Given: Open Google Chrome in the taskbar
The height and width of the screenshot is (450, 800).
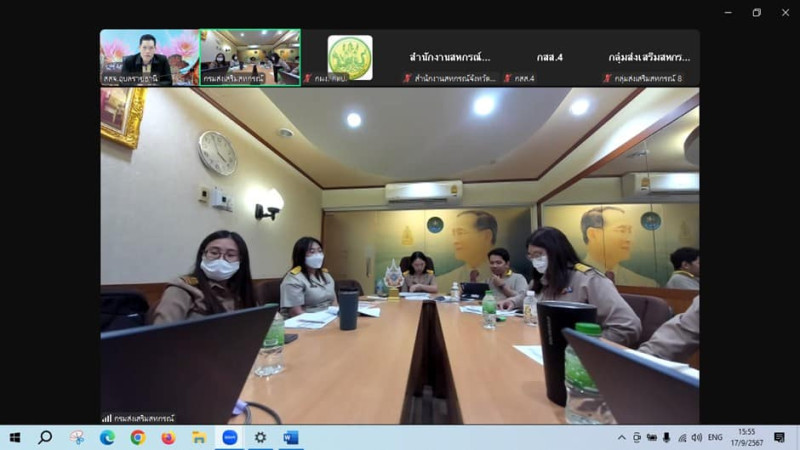Looking at the screenshot, I should coord(137,437).
